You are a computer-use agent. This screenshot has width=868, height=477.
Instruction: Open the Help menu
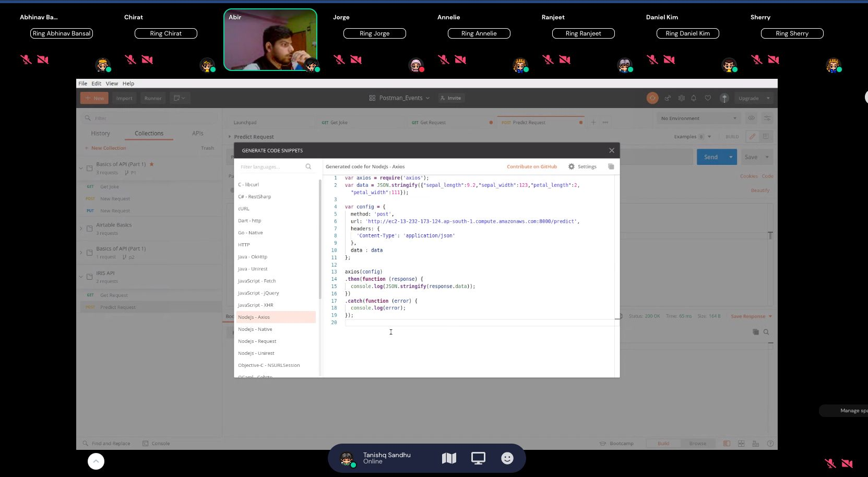[x=128, y=84]
